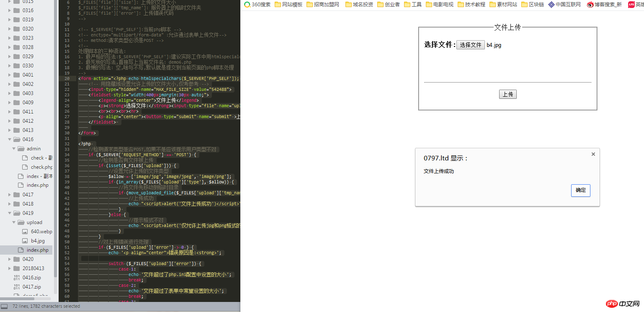Expand the 0316 folder arrow
This screenshot has height=312, width=644.
(9, 10)
